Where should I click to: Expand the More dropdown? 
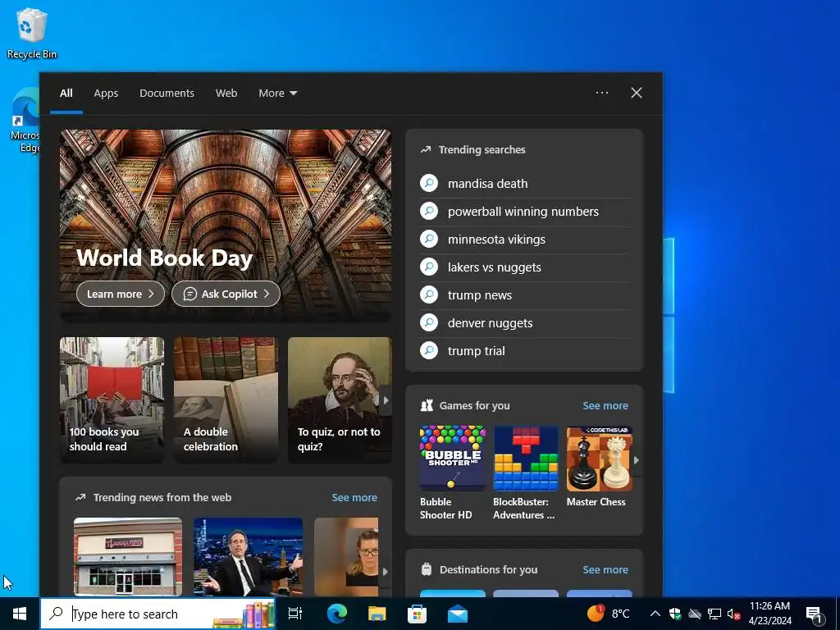coord(277,94)
